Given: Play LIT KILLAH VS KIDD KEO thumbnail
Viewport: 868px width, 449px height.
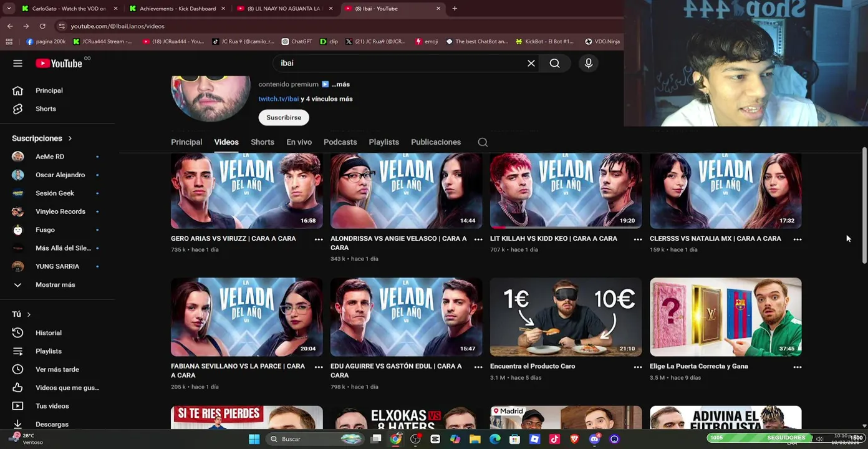Looking at the screenshot, I should click(x=566, y=191).
